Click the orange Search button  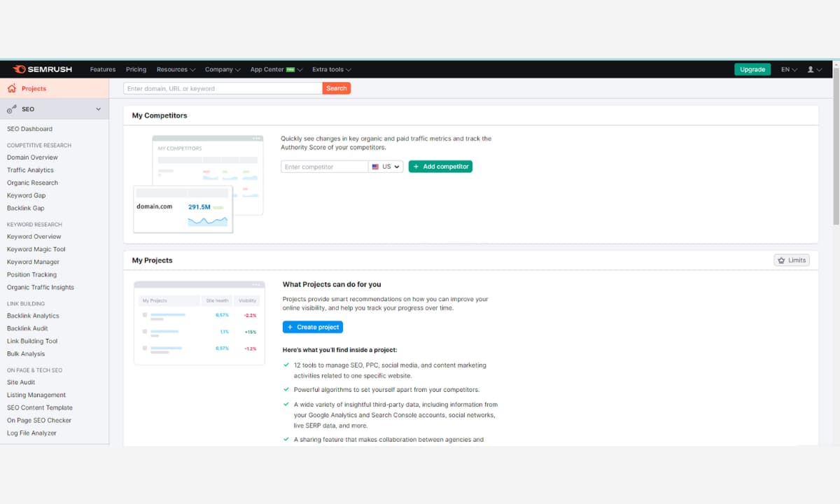337,88
